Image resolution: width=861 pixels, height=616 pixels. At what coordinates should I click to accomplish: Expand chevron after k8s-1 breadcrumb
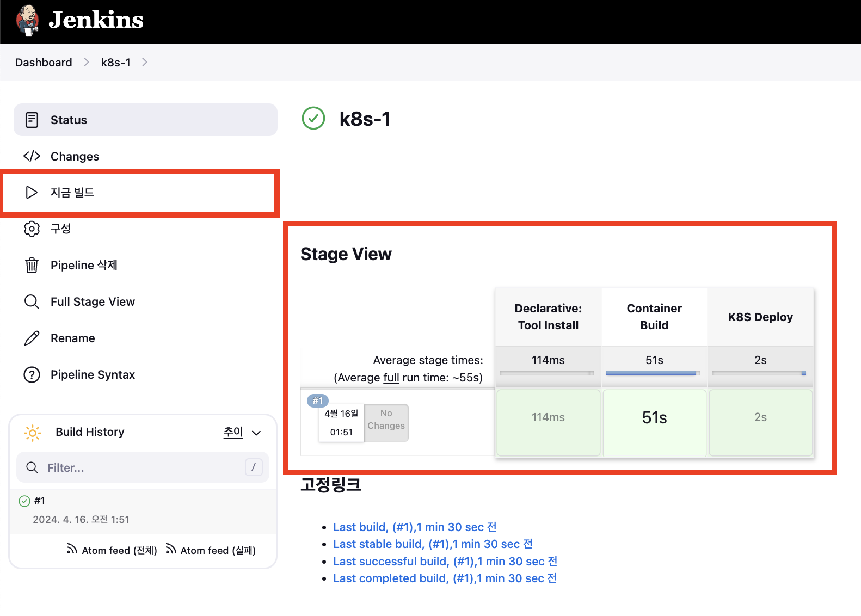pos(144,62)
